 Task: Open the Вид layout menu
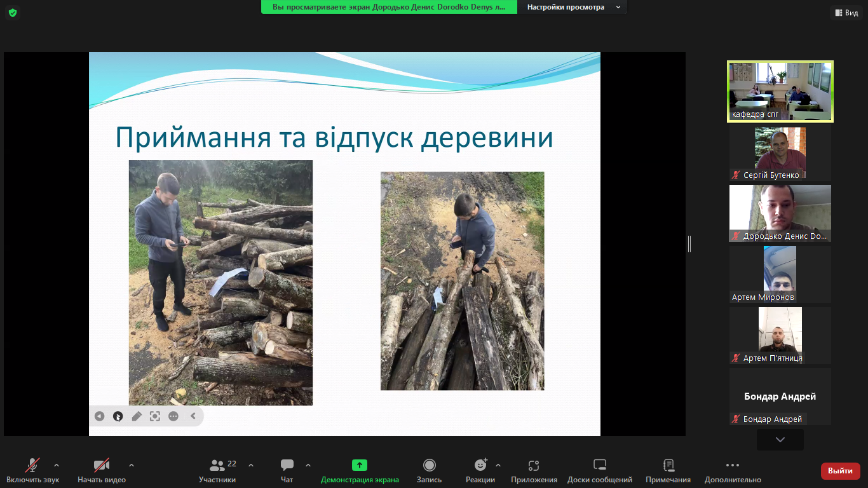845,13
